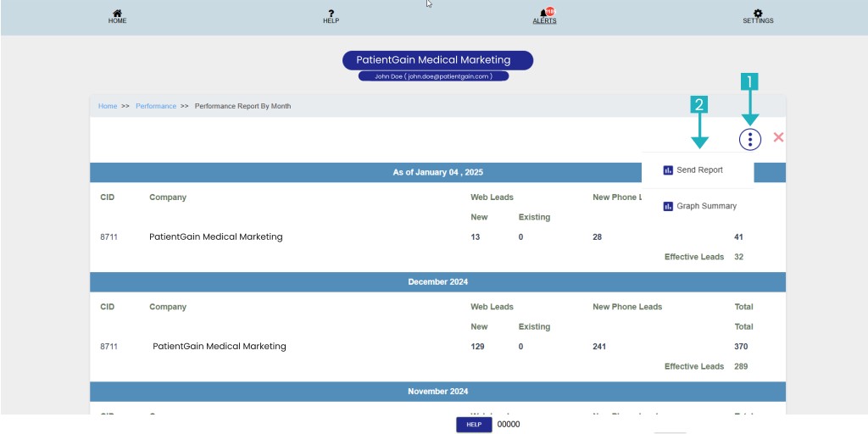Click 'As of January 04 , 2025' header
The height and width of the screenshot is (434, 868).
[437, 172]
